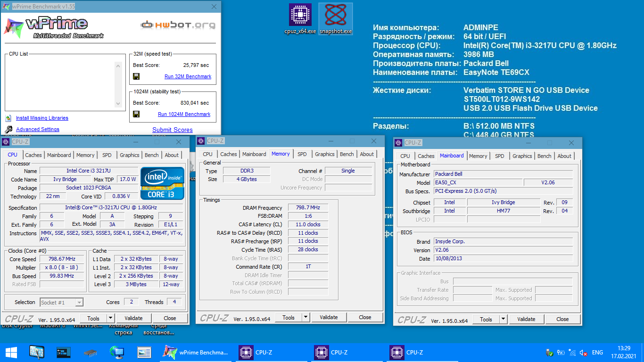Click Validate in the CPU tab window
Image resolution: width=644 pixels, height=362 pixels.
[133, 318]
